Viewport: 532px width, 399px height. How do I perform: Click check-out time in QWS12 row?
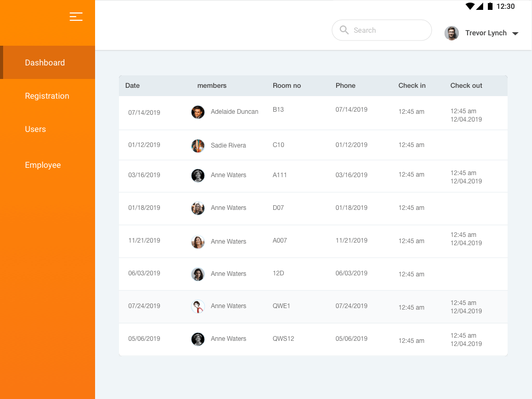(466, 340)
